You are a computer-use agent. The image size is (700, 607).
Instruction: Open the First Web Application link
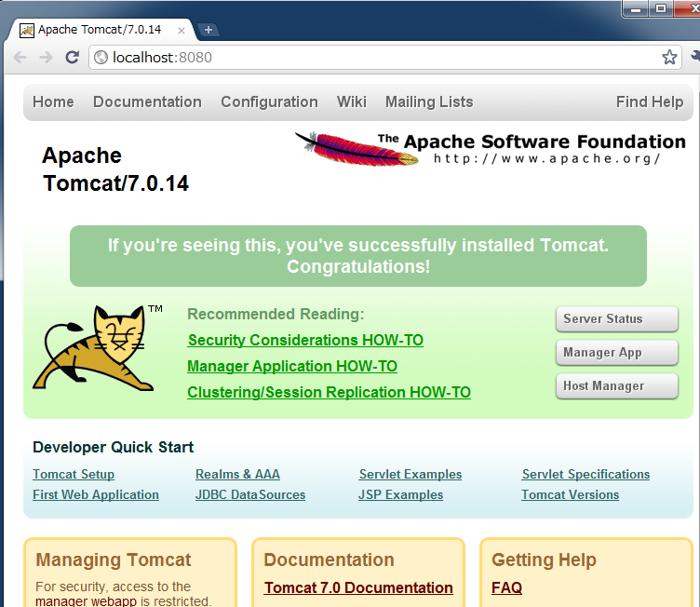(96, 495)
